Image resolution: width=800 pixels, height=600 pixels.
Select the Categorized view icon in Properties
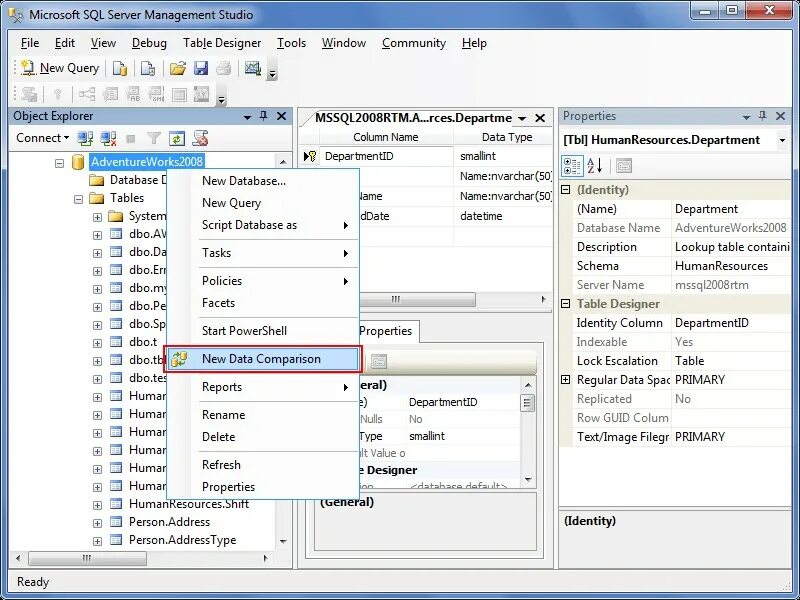(570, 166)
